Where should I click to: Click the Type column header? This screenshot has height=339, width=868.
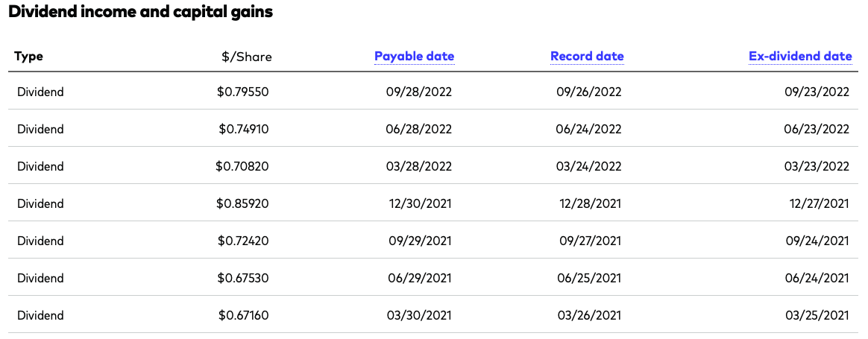point(29,57)
